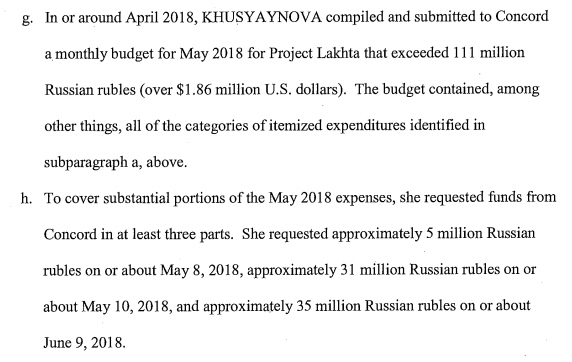Click the word Concord in paragraph h
Screen dimensions: 572x362
coord(70,234)
